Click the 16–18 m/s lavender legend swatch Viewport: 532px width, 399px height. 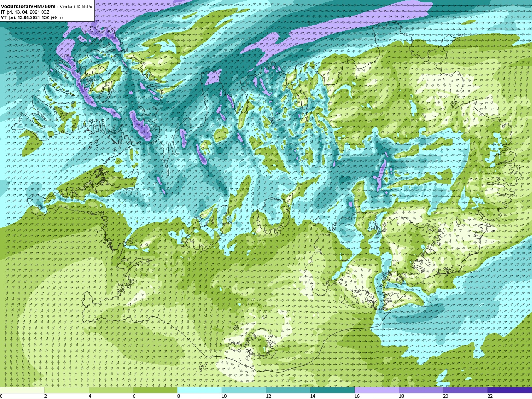377,390
